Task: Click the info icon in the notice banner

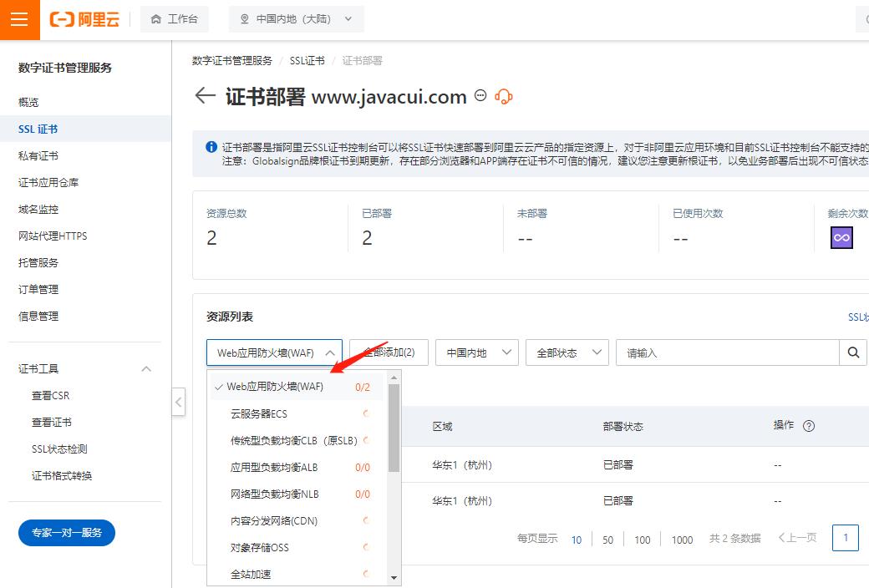Action: click(x=211, y=147)
